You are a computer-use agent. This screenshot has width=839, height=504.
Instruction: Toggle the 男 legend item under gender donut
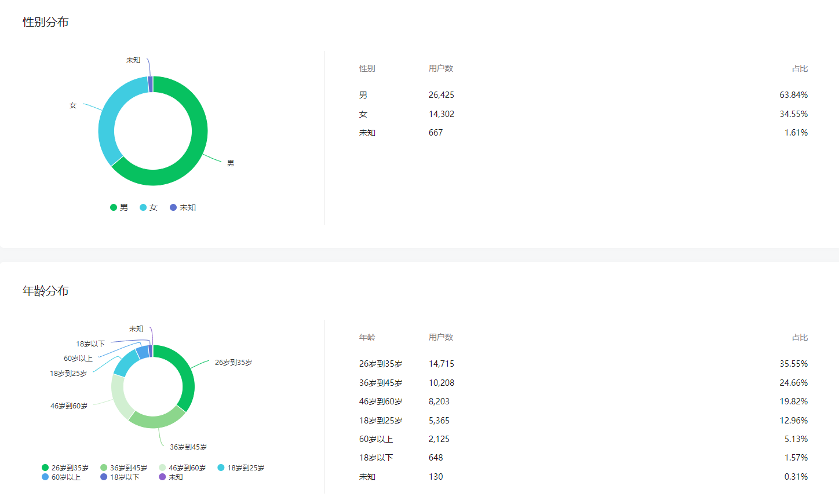[x=119, y=207]
